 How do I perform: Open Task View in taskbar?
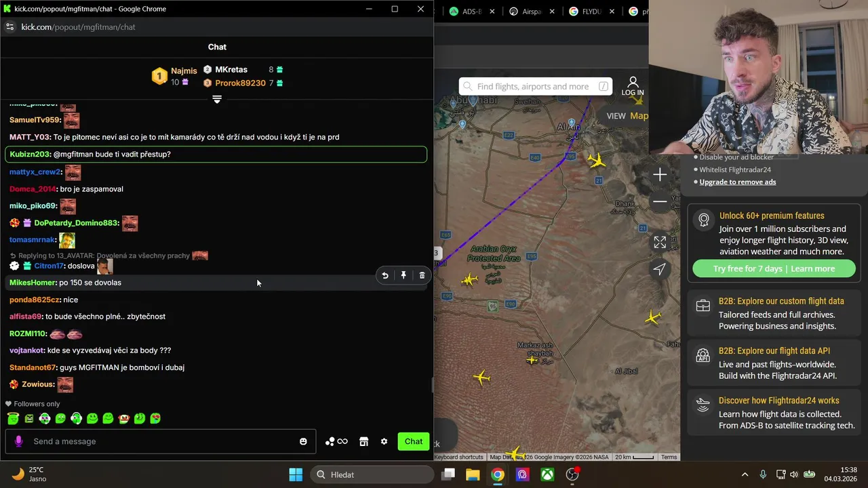point(448,474)
